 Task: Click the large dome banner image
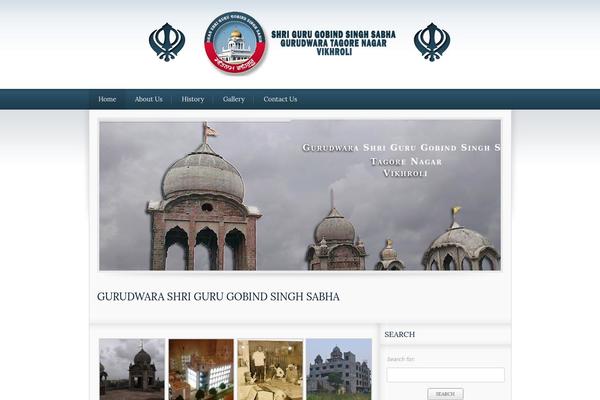tap(300, 195)
